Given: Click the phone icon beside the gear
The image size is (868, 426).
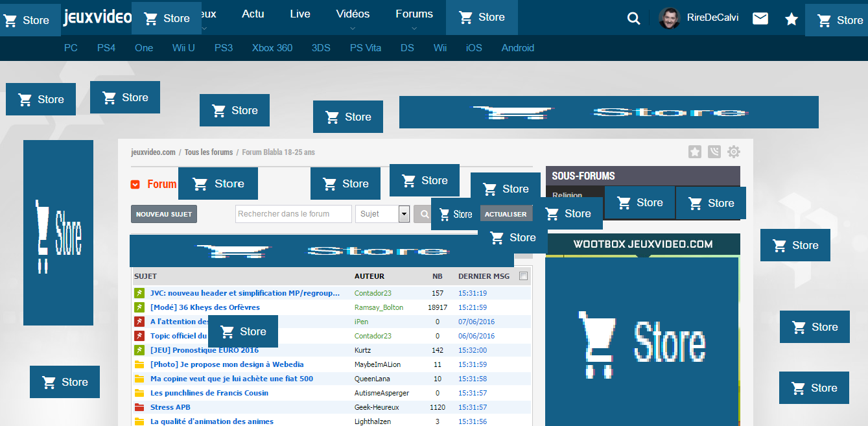Looking at the screenshot, I should click(714, 152).
